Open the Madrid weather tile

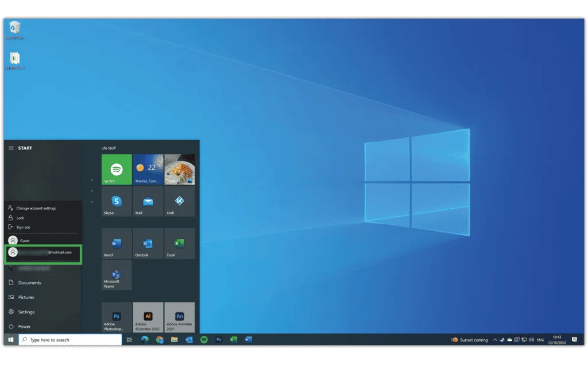tap(148, 169)
